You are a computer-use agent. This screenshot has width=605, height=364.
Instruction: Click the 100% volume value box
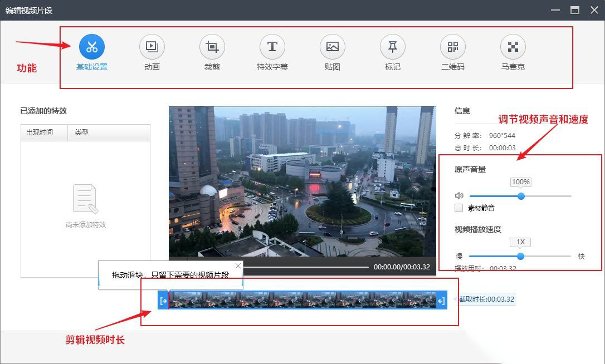tap(521, 182)
